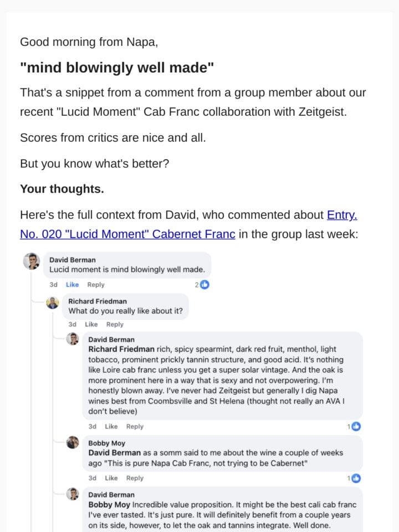Viewport: 399px width, 532px height.
Task: Open the Entry No. 020 Lucid Moment link
Action: point(188,224)
